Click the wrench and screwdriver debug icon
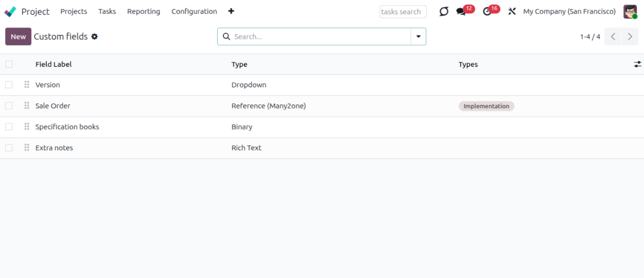 [512, 11]
